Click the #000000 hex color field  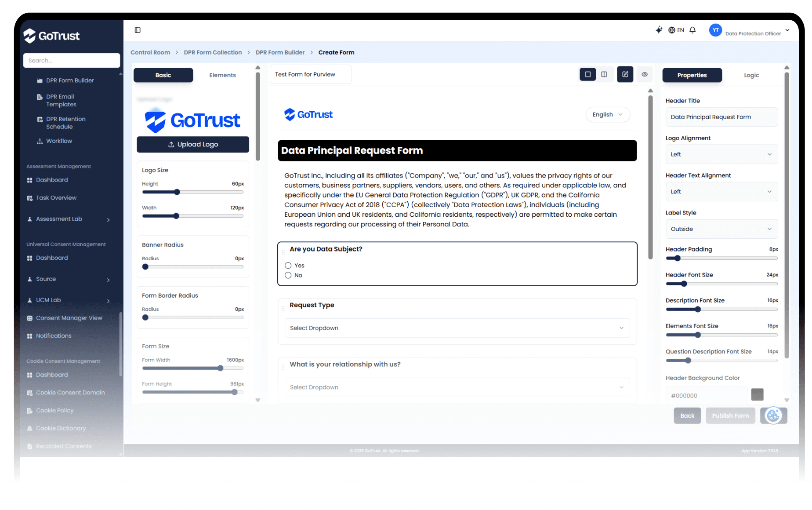click(x=706, y=396)
